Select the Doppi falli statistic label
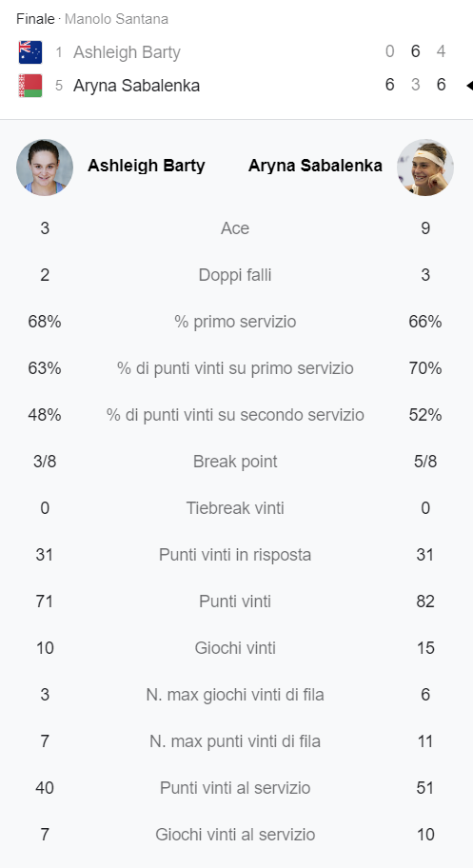473x868 pixels. [235, 275]
